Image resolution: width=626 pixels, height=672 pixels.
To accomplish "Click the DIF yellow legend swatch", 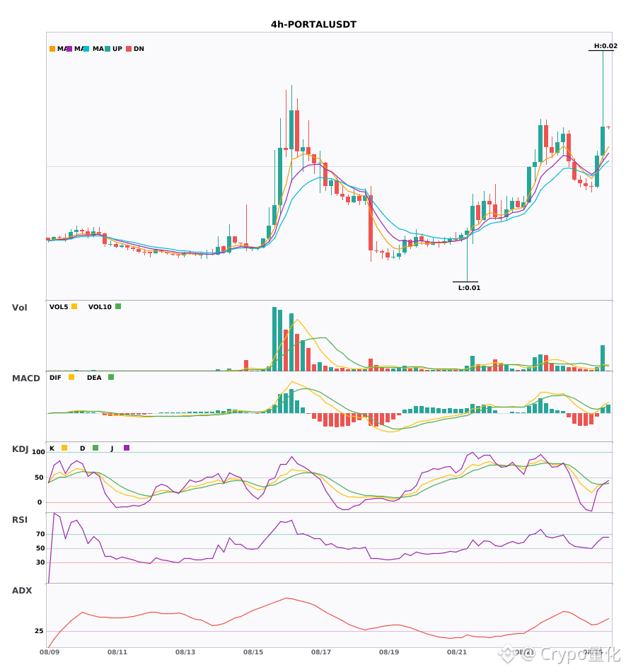I will pos(71,377).
